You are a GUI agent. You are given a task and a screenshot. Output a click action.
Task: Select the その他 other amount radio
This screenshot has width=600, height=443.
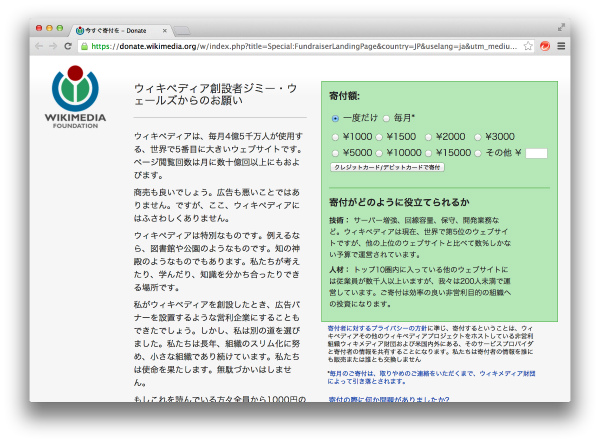[478, 153]
